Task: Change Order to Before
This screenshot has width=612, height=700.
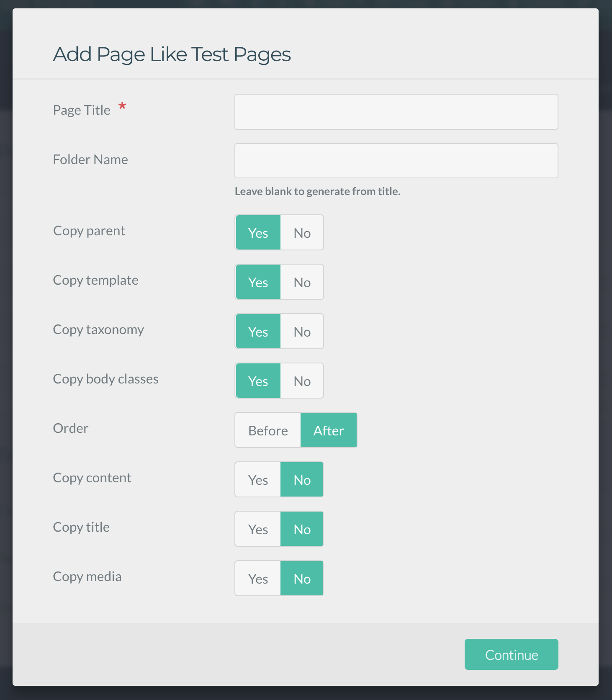Action: [x=268, y=430]
